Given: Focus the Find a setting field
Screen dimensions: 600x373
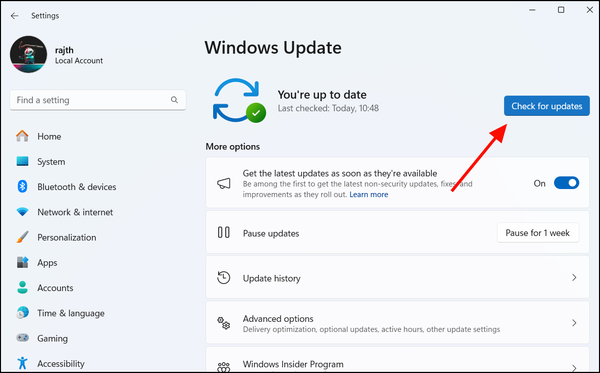Looking at the screenshot, I should tap(98, 100).
